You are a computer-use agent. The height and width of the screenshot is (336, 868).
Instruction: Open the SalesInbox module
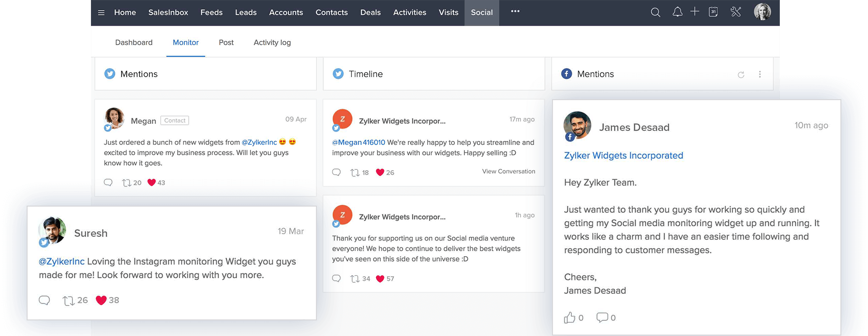(168, 12)
